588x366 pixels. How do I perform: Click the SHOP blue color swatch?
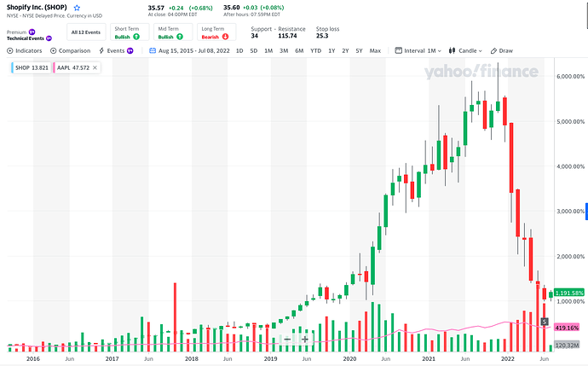click(x=12, y=67)
